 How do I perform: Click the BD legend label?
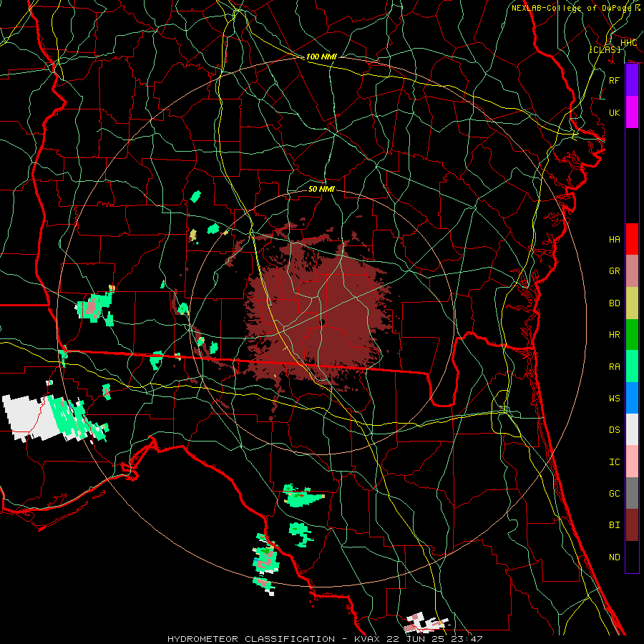tap(614, 303)
